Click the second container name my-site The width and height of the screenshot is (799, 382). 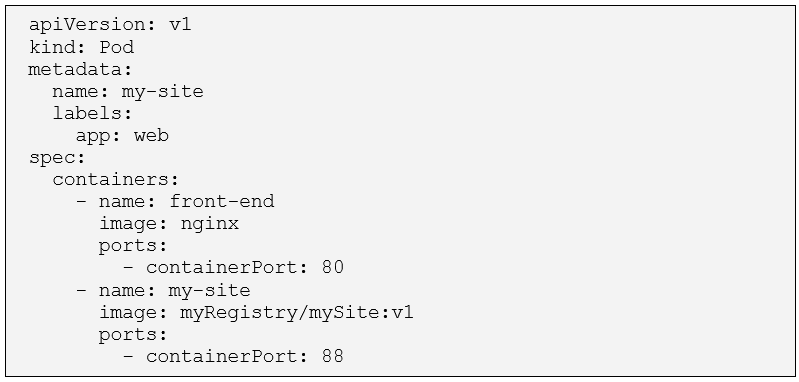point(209,290)
